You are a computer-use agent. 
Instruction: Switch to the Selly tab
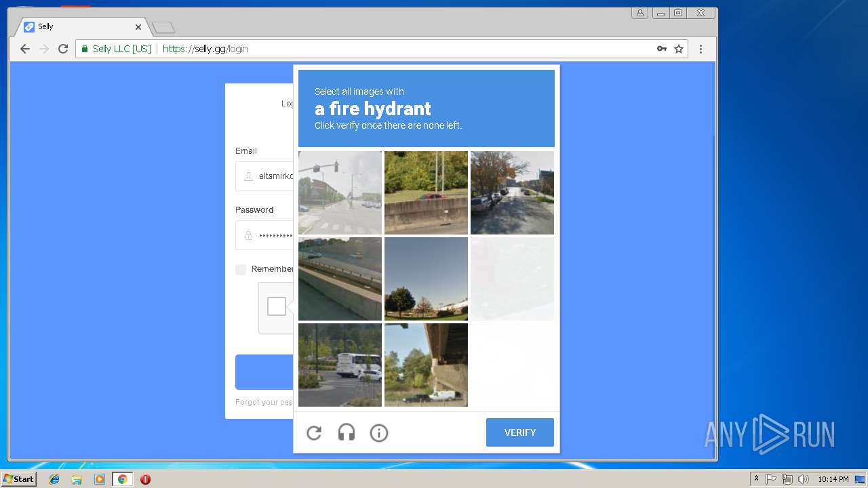tap(81, 27)
